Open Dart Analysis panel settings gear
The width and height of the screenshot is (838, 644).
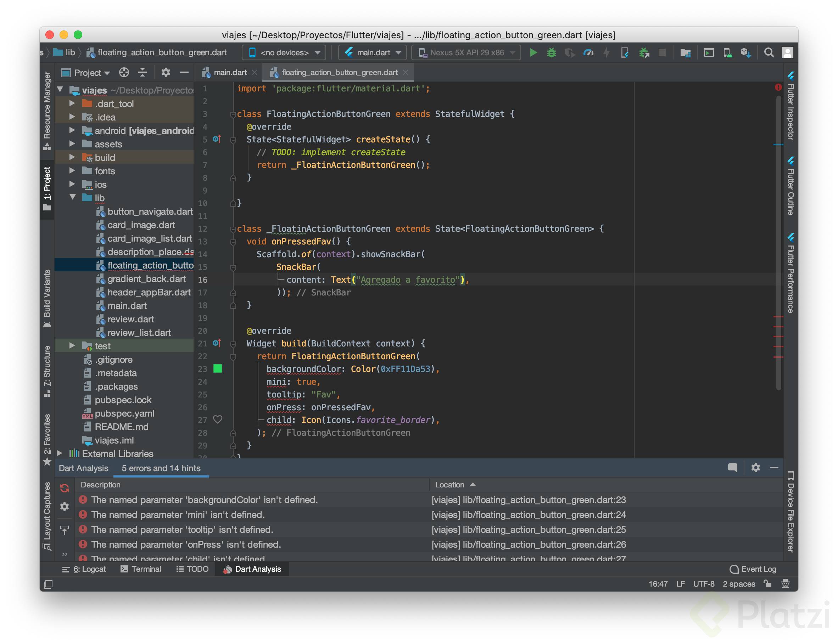pyautogui.click(x=755, y=468)
